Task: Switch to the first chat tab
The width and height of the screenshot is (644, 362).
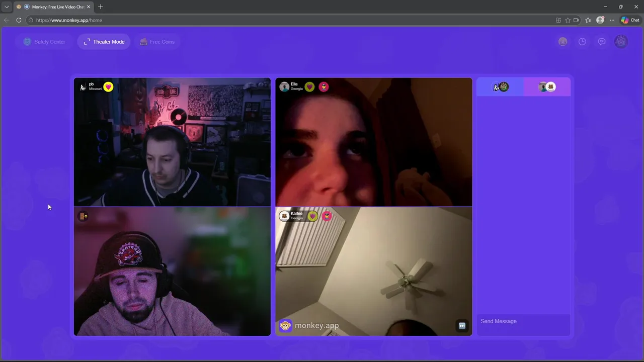Action: point(501,87)
